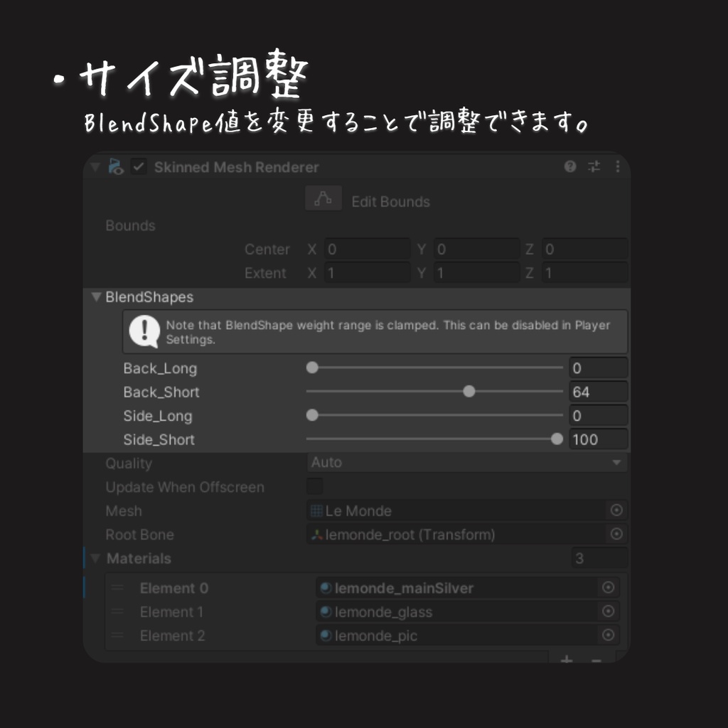Collapse the Materials list
Screen dimensions: 728x728
click(95, 559)
